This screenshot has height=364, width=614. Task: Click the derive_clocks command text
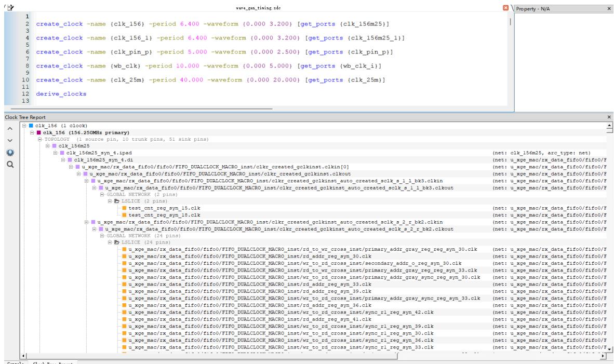click(61, 94)
